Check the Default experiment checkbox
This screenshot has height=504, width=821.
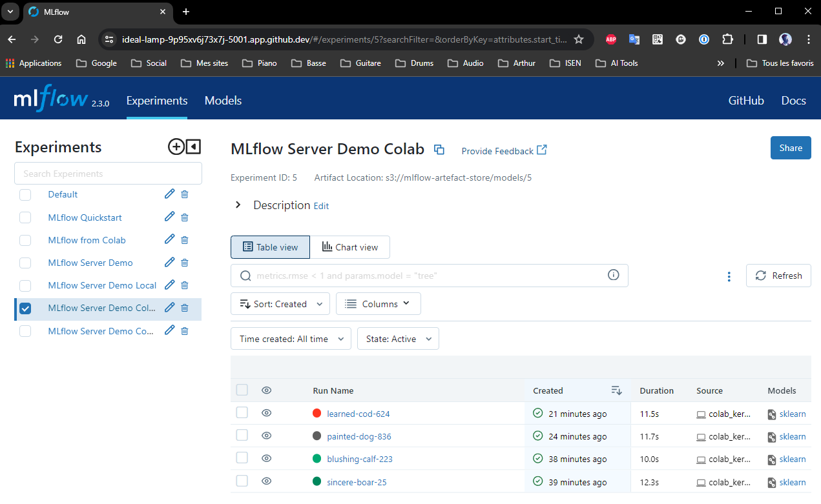[25, 195]
